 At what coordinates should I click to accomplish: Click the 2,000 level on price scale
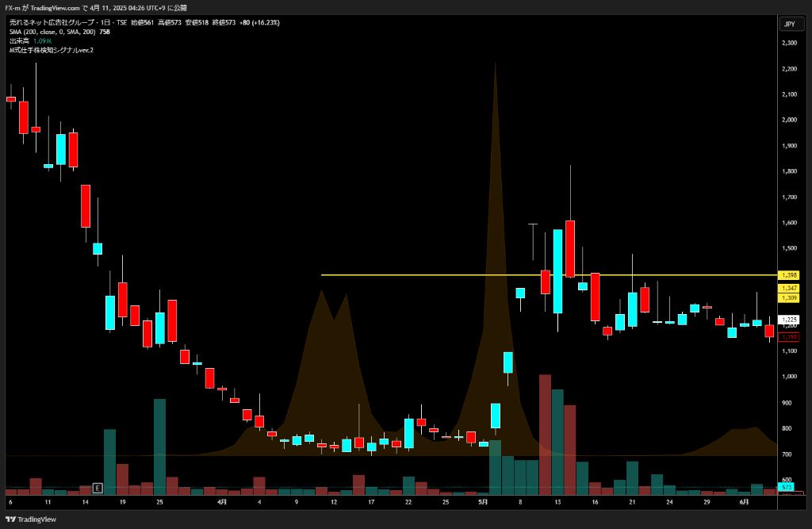click(x=789, y=120)
